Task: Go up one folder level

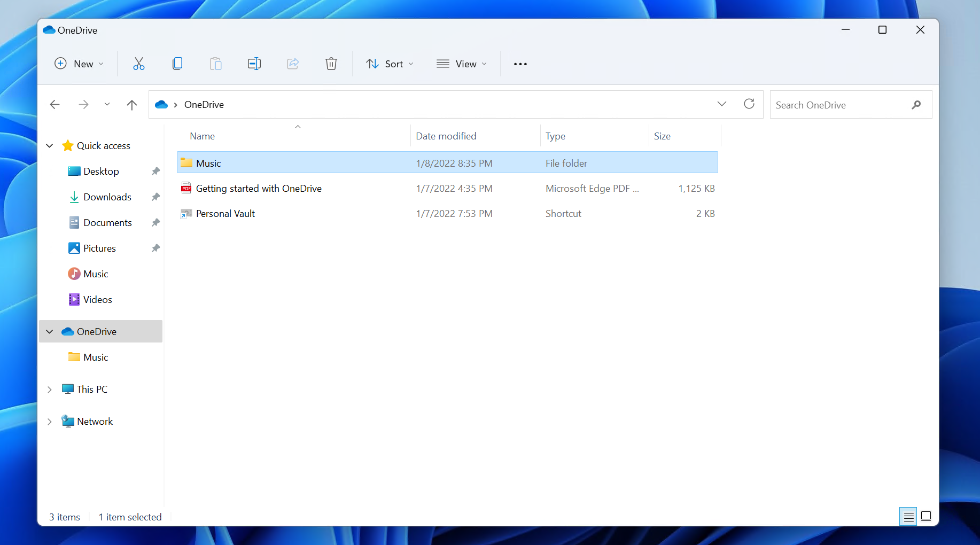Action: pyautogui.click(x=132, y=105)
